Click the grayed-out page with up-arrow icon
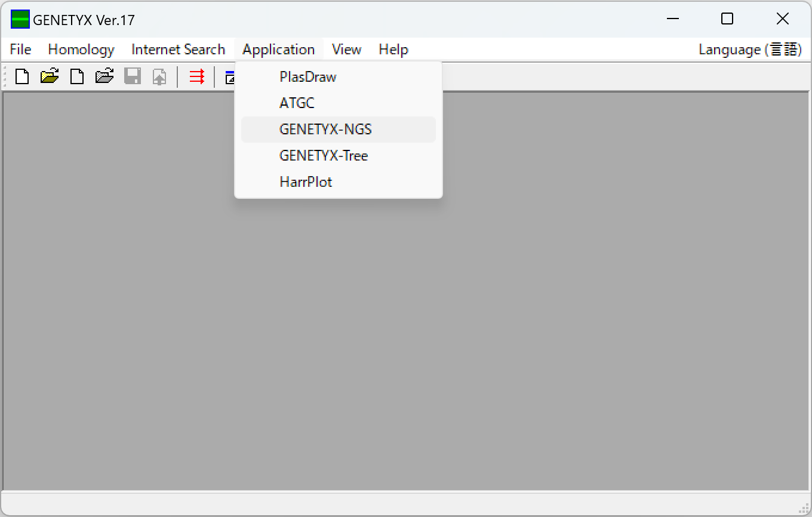 159,76
